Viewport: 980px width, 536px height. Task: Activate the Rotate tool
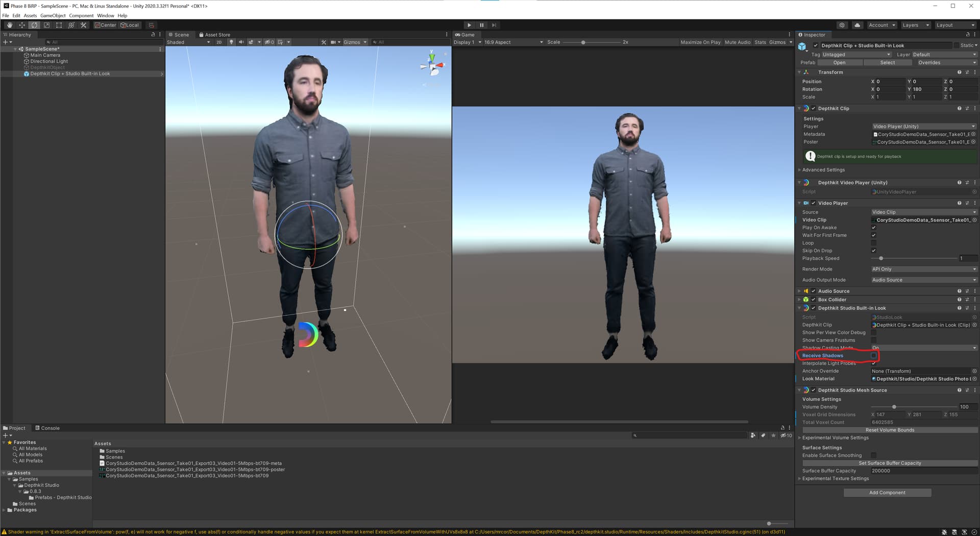click(x=34, y=25)
